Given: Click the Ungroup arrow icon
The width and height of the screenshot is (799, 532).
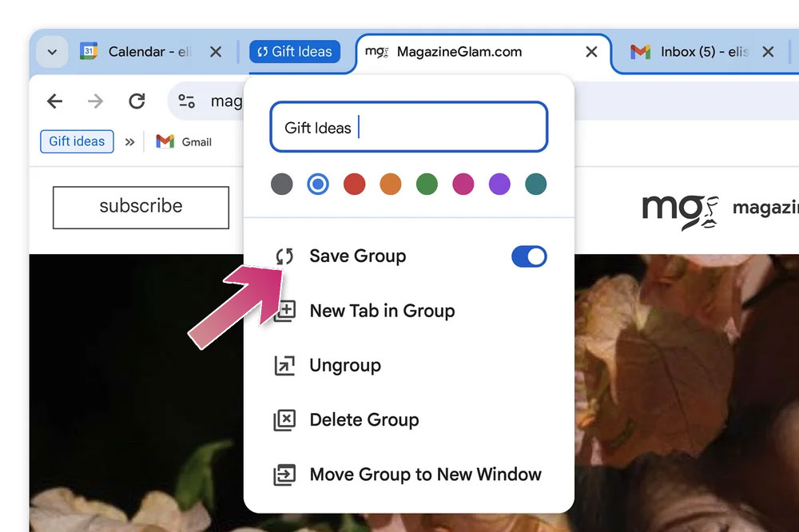Looking at the screenshot, I should [284, 365].
